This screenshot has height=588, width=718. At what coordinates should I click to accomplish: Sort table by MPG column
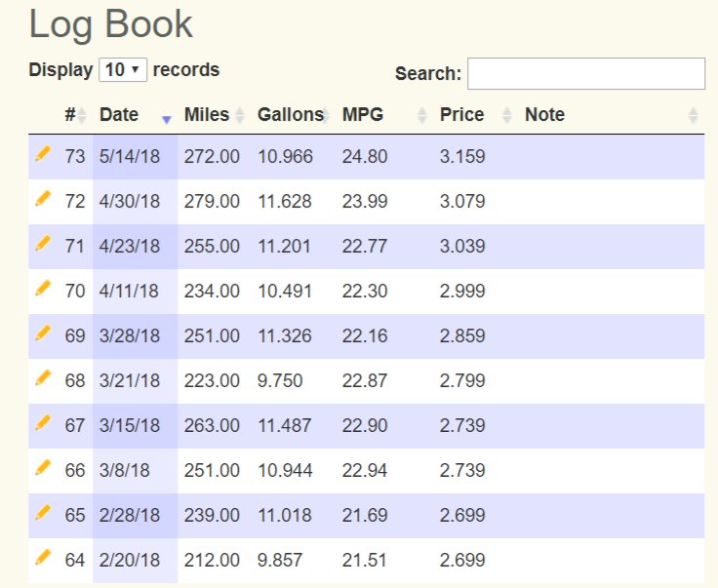click(x=363, y=114)
